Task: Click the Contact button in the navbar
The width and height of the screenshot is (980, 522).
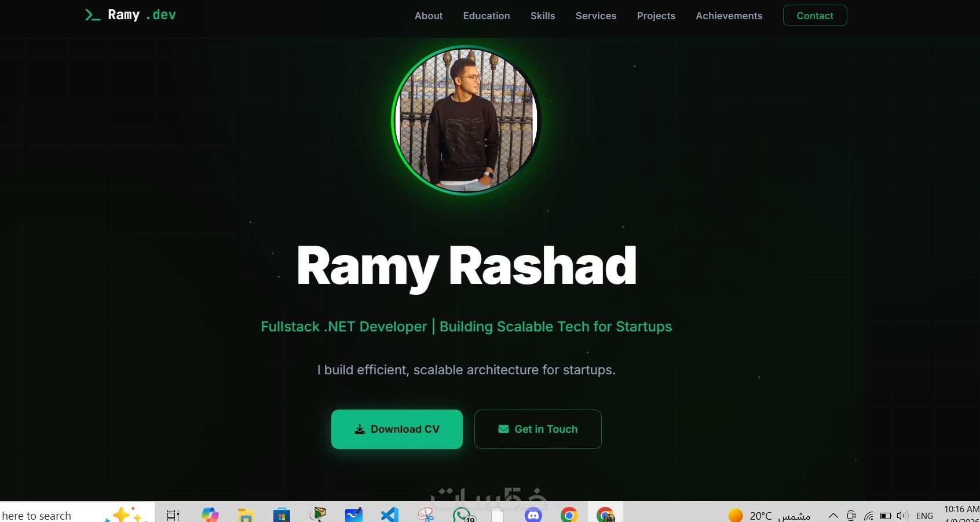Action: point(815,16)
